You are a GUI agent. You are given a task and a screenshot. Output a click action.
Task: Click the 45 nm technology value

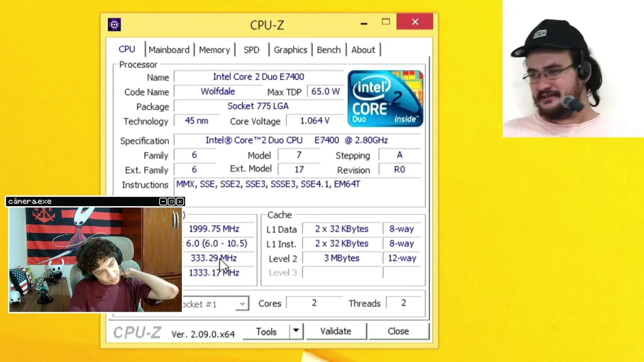(196, 121)
